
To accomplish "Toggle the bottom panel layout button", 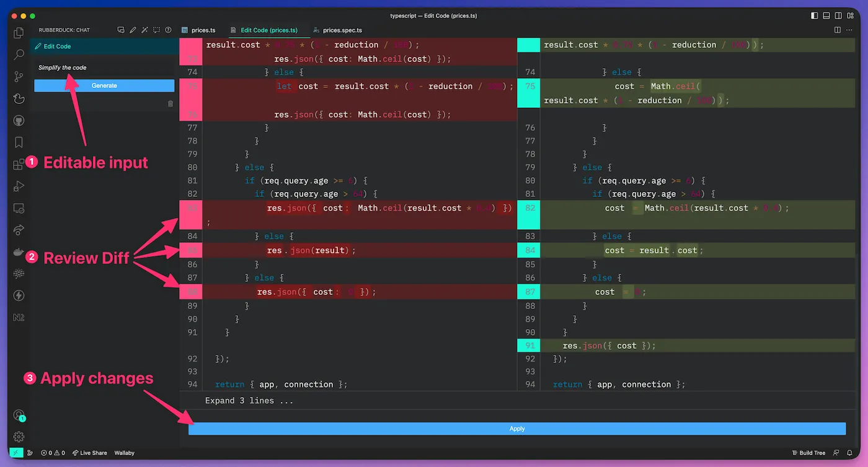I will click(827, 15).
